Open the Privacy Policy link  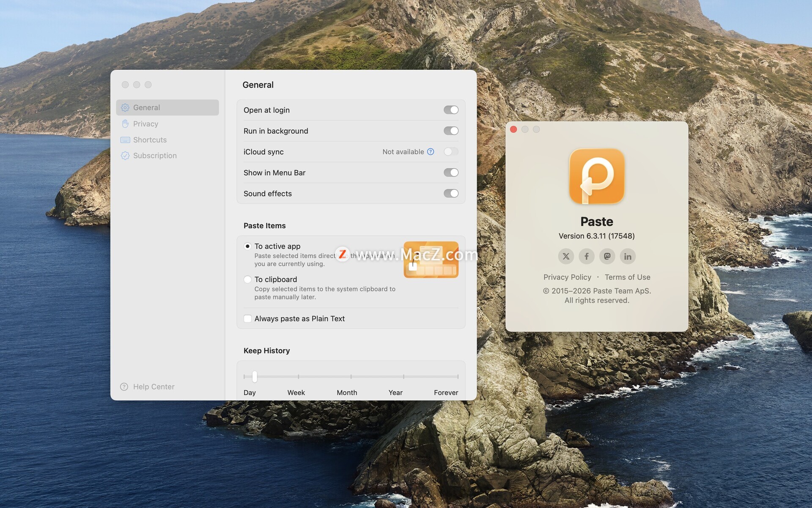(x=567, y=277)
